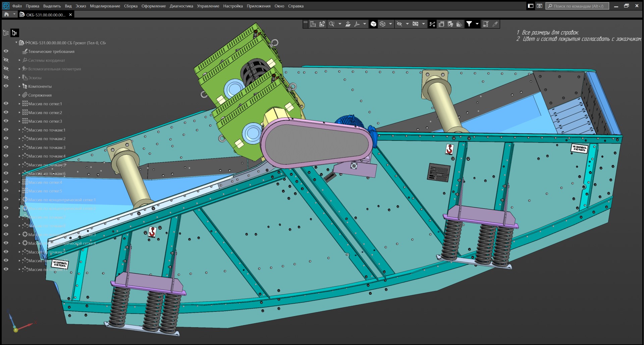This screenshot has height=345, width=644.
Task: Select Технические требования in the tree
Action: point(51,52)
